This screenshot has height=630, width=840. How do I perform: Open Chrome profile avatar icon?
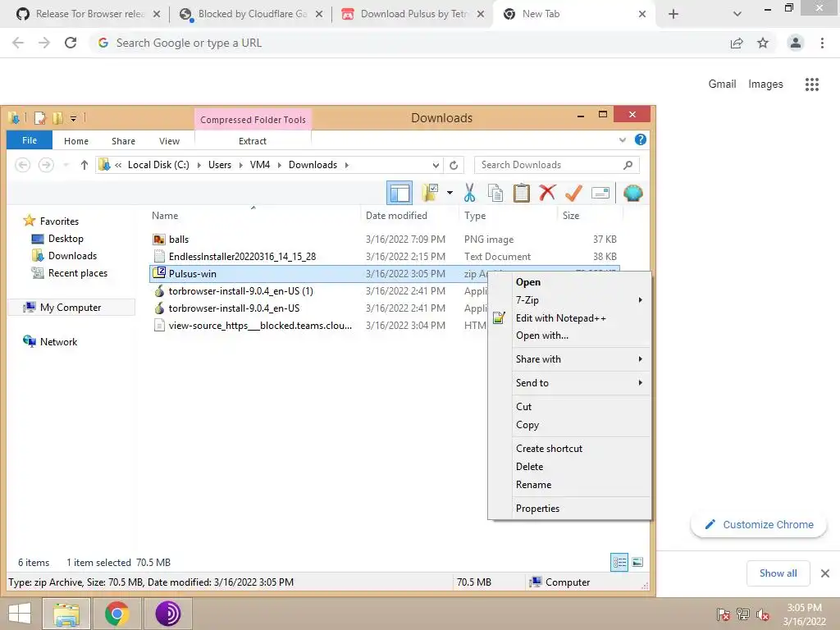click(796, 43)
